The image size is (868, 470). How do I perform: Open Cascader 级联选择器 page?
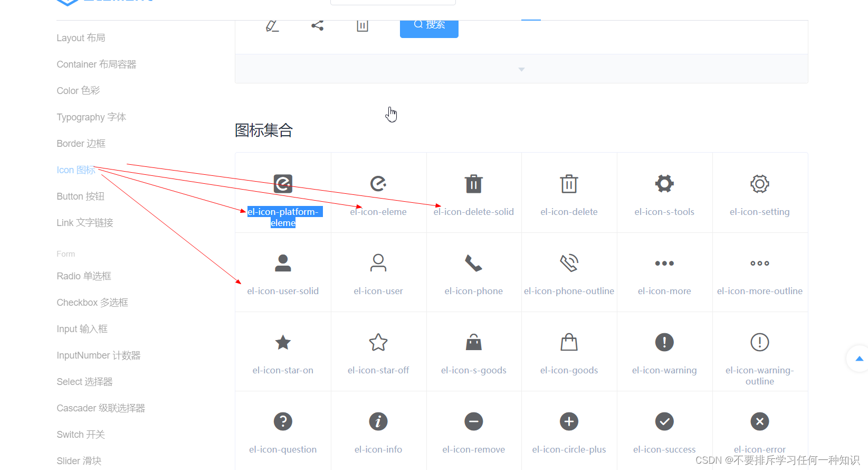point(101,408)
